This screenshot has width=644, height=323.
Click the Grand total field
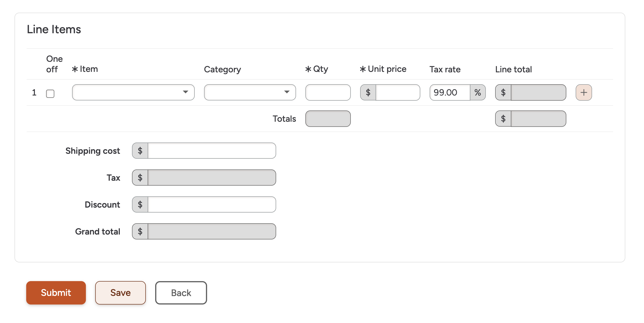212,231
